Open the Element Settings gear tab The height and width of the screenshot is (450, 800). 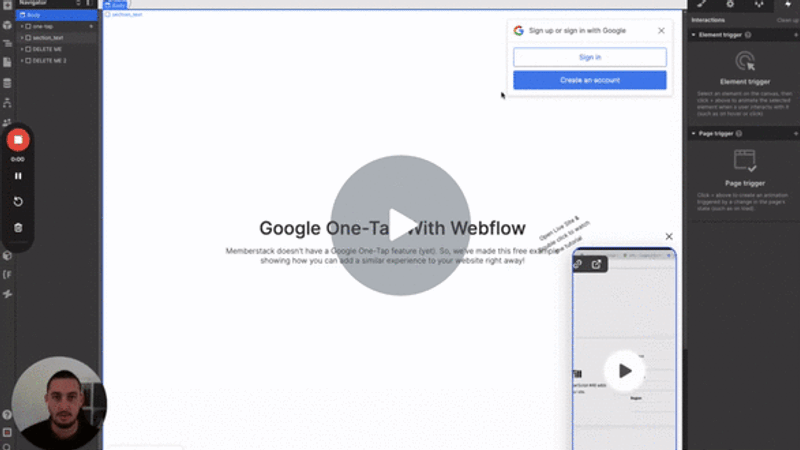pyautogui.click(x=730, y=4)
